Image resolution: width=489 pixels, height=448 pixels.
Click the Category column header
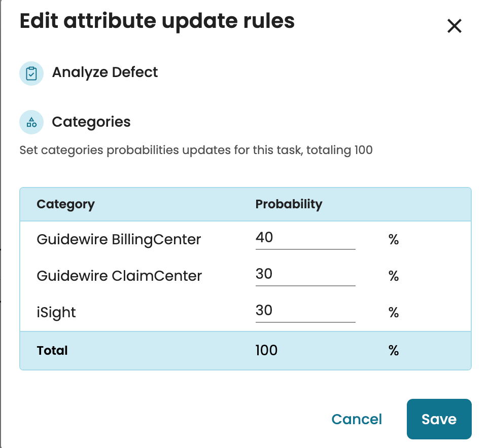65,204
